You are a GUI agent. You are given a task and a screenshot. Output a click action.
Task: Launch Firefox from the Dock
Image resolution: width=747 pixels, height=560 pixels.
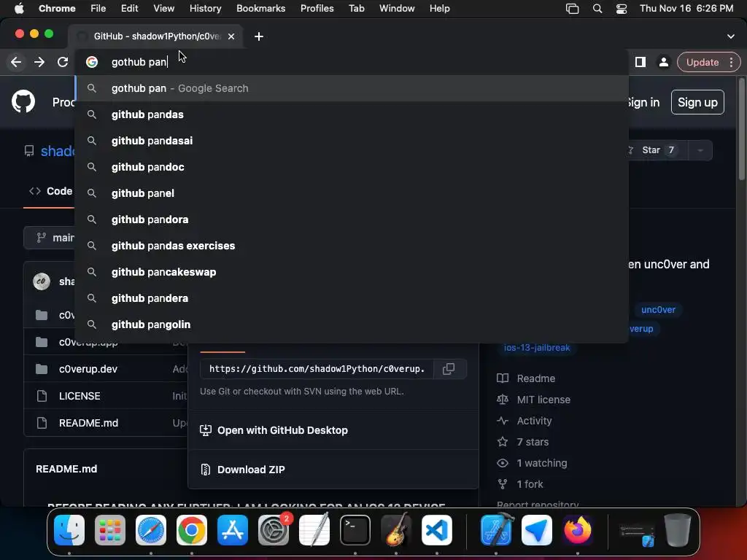coord(578,530)
